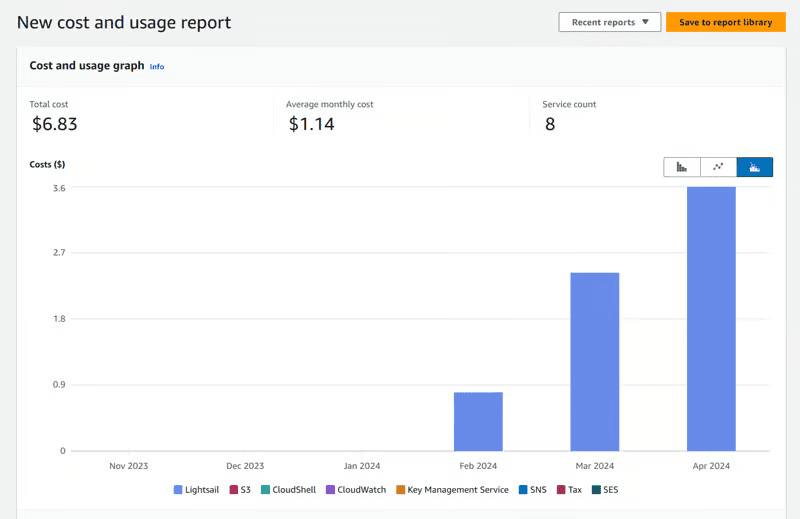800x519 pixels.
Task: Click Tax legend entry
Action: click(x=569, y=489)
